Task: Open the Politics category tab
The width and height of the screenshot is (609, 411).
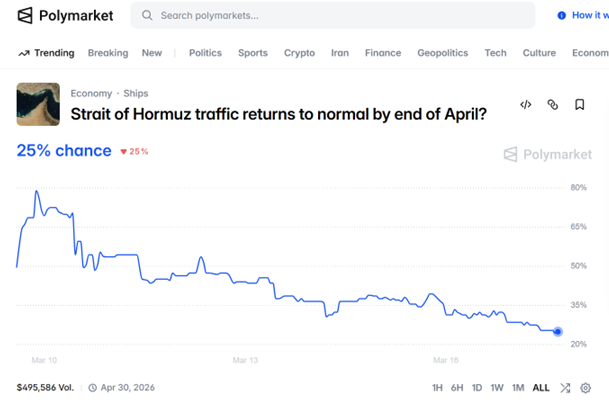Action: pos(205,53)
